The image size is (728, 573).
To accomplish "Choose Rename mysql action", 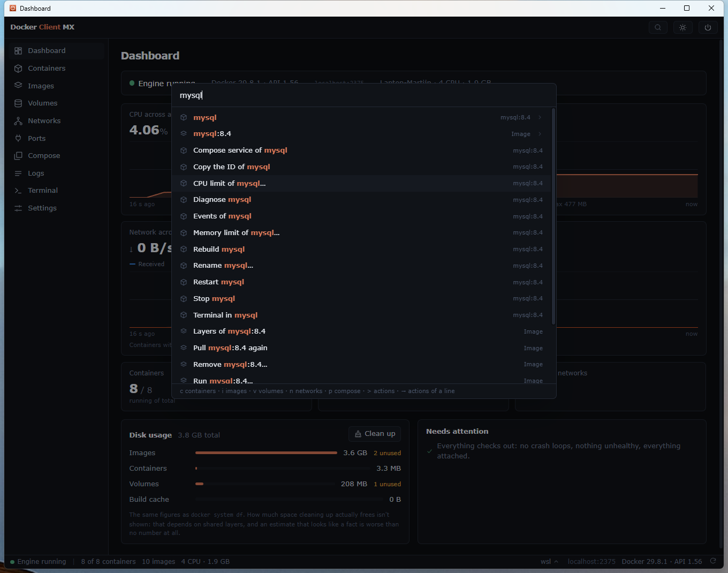I will coord(361,266).
